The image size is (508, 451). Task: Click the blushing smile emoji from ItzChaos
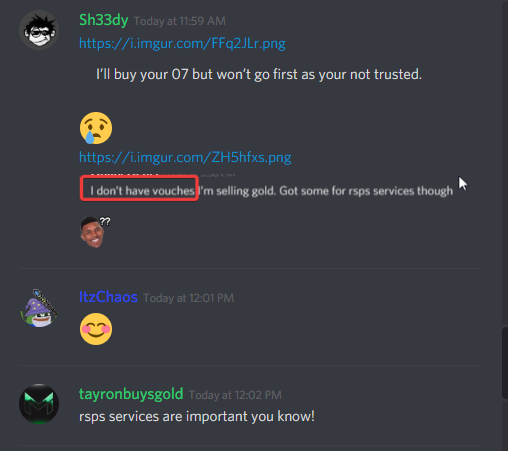pyautogui.click(x=96, y=329)
